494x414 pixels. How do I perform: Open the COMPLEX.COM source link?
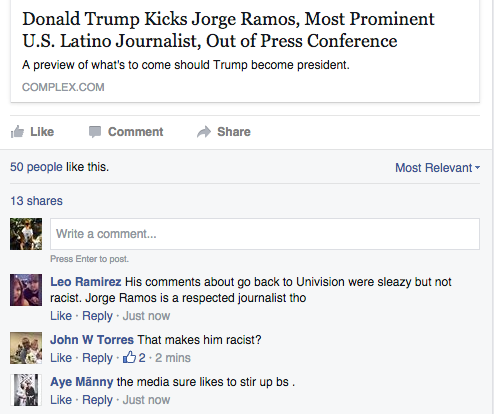[x=63, y=87]
